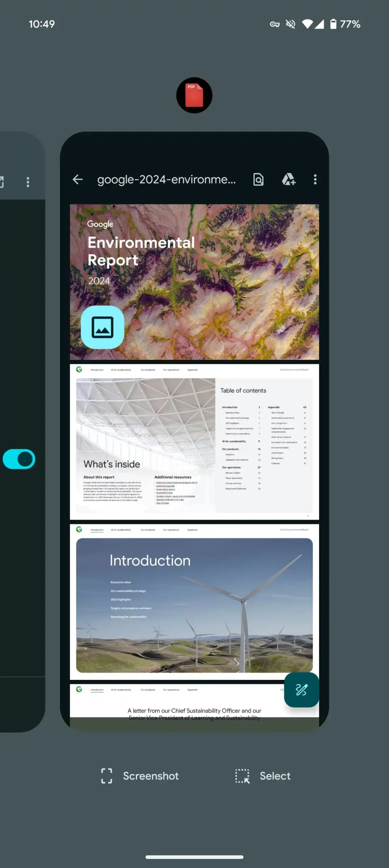Tap the VPN key status icon
The image size is (389, 868).
(x=275, y=24)
